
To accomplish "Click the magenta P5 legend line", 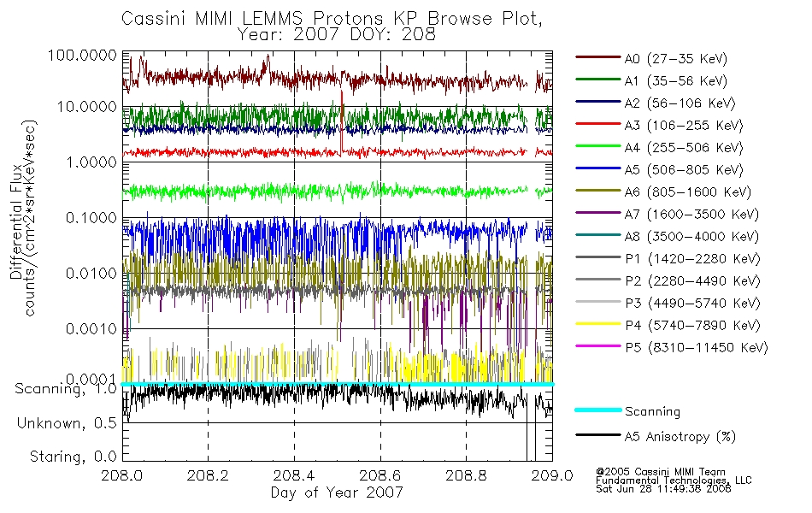I will coord(597,346).
